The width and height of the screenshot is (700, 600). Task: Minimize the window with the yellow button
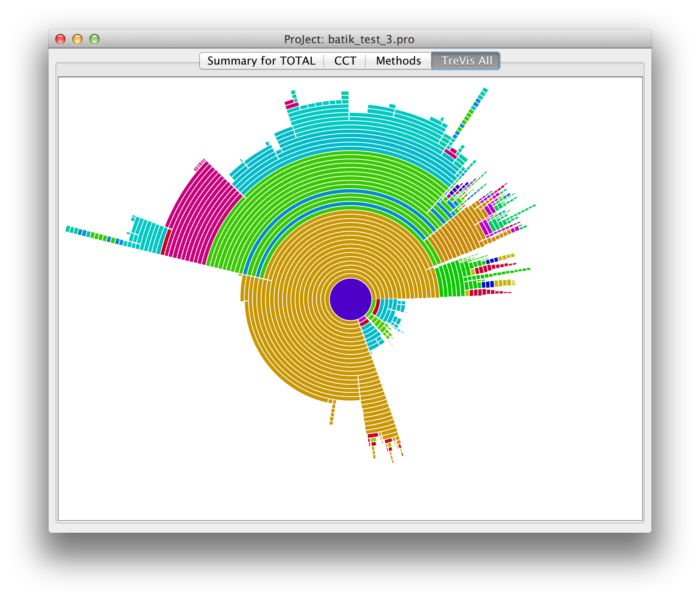[77, 39]
